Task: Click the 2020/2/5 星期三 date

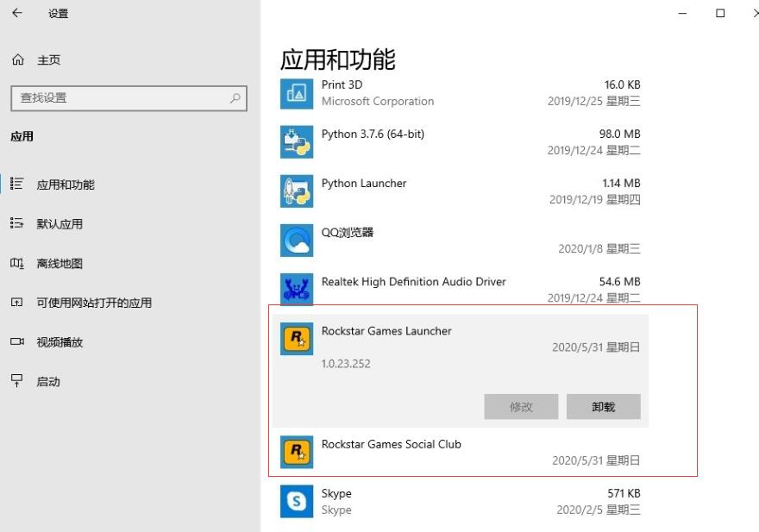Action: pyautogui.click(x=599, y=510)
